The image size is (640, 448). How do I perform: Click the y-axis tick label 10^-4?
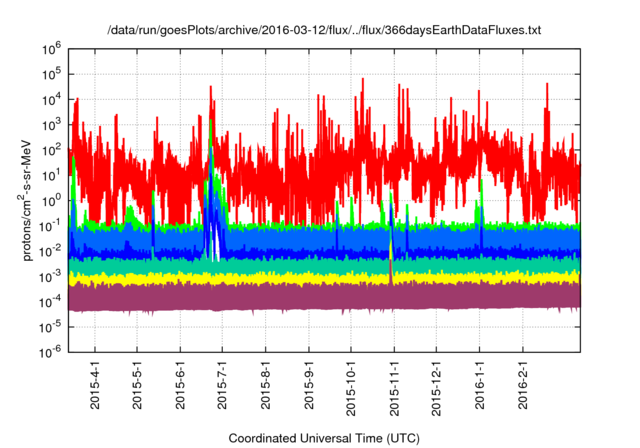click(50, 302)
